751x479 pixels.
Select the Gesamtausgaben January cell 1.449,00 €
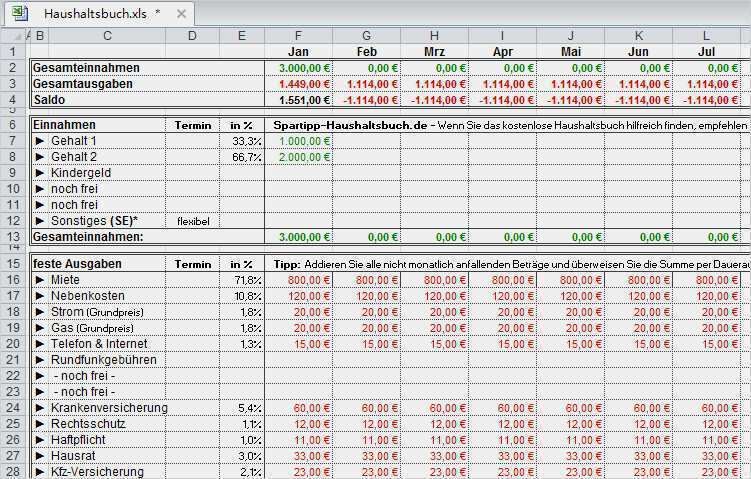[298, 84]
